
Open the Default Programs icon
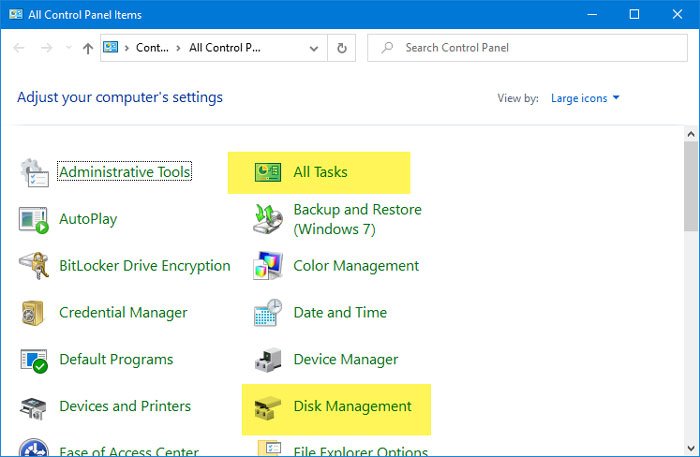tap(34, 361)
